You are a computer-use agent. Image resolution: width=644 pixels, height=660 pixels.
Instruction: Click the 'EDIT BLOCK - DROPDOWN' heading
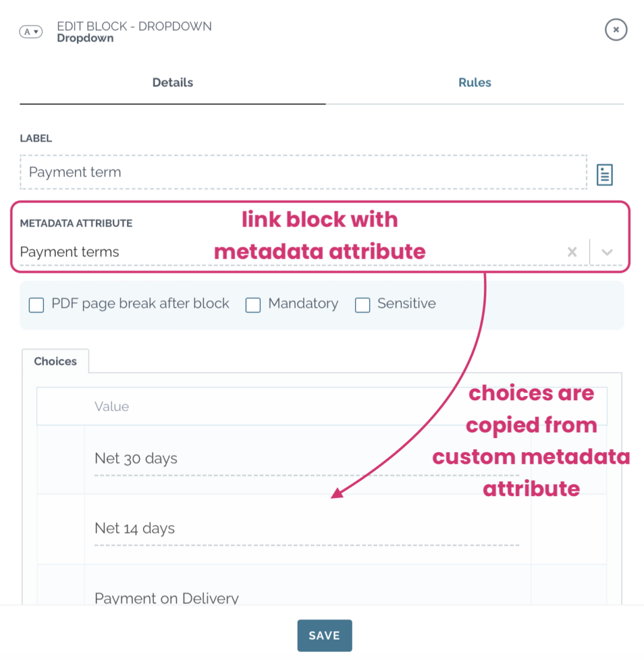[134, 26]
